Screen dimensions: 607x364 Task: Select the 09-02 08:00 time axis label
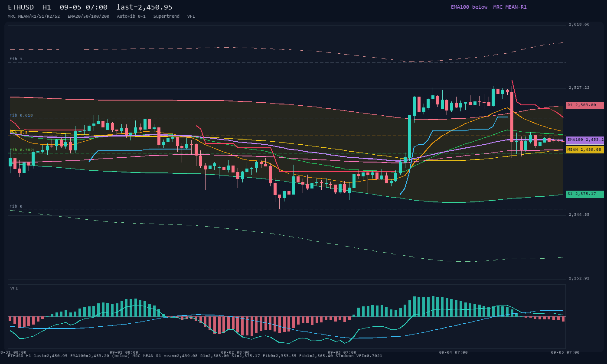235,352
